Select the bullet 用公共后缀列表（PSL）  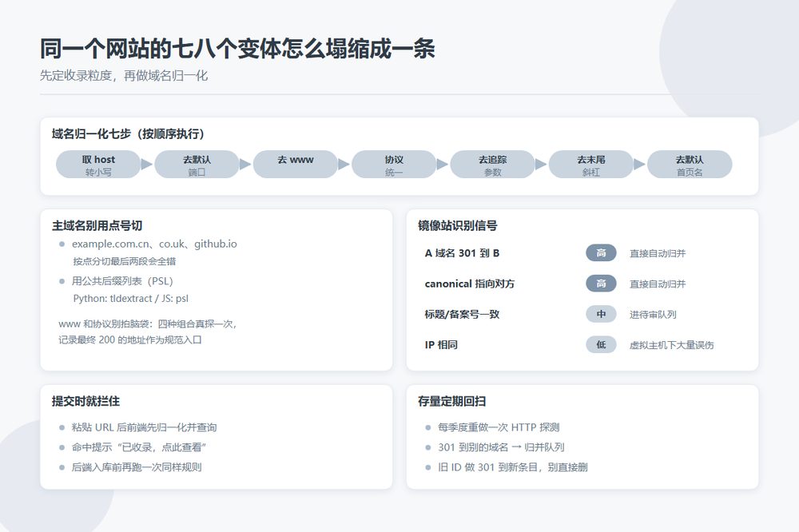coord(122,281)
